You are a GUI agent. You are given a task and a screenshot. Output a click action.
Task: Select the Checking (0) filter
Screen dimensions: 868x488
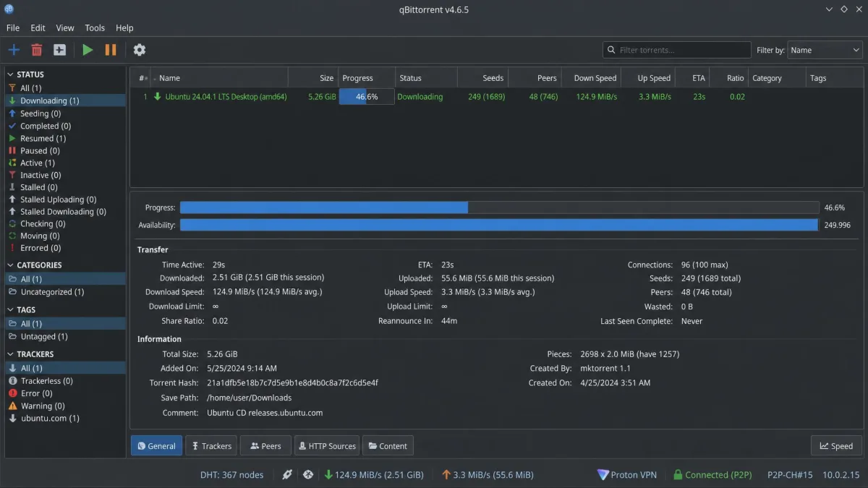(x=65, y=224)
